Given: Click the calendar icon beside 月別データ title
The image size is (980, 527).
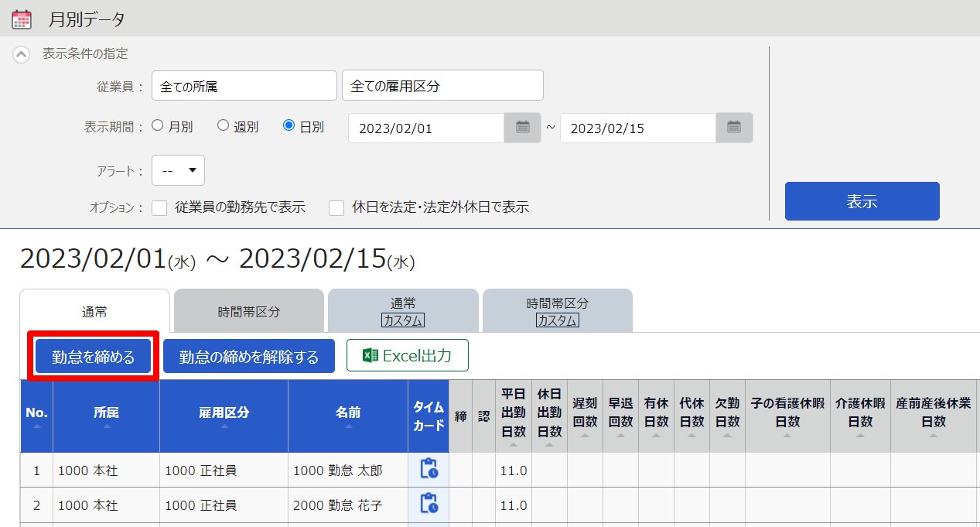Looking at the screenshot, I should pyautogui.click(x=22, y=19).
